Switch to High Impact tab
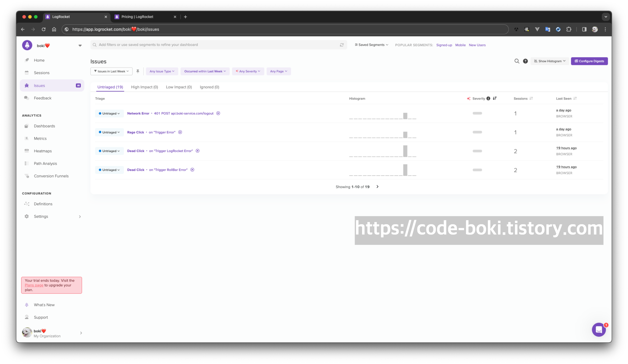Image resolution: width=628 pixels, height=364 pixels. (x=144, y=87)
